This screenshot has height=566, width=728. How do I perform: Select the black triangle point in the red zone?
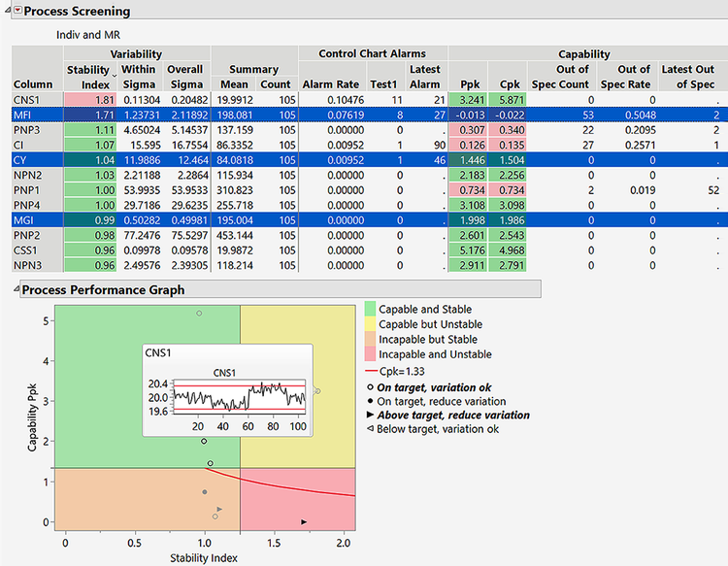(x=305, y=522)
